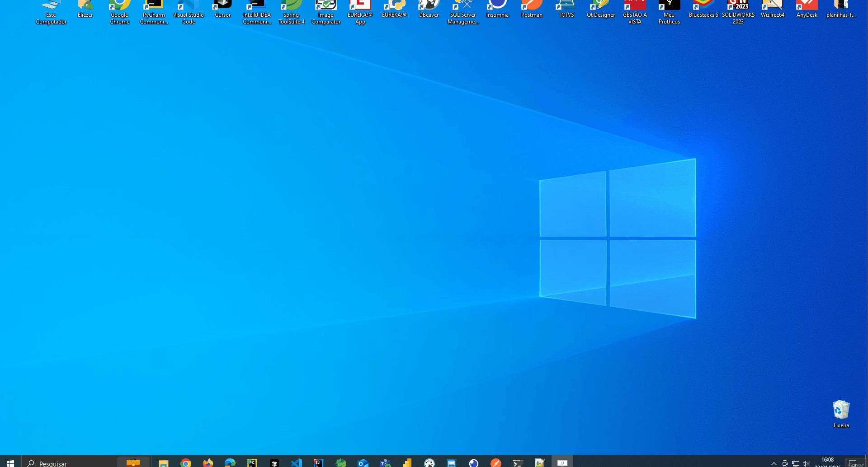Viewport: 868px width, 467px height.
Task: Select the planilhas-f... desktop item
Action: click(841, 9)
